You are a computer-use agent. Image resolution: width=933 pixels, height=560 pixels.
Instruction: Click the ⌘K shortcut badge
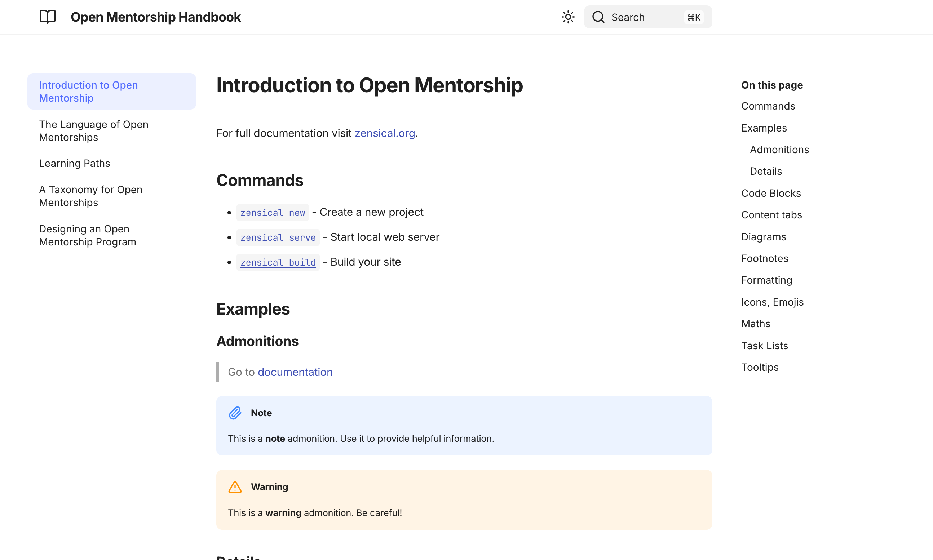[x=694, y=17]
